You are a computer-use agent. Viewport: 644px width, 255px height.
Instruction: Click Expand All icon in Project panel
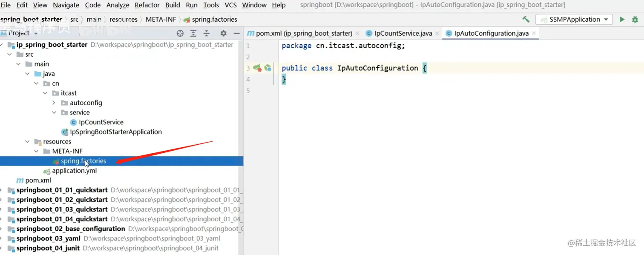193,33
